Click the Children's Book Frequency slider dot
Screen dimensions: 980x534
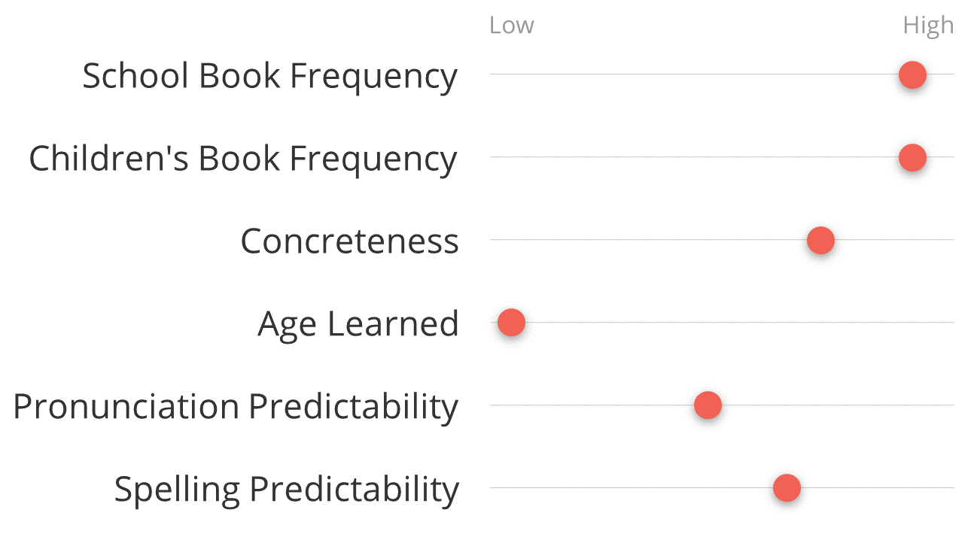point(912,158)
